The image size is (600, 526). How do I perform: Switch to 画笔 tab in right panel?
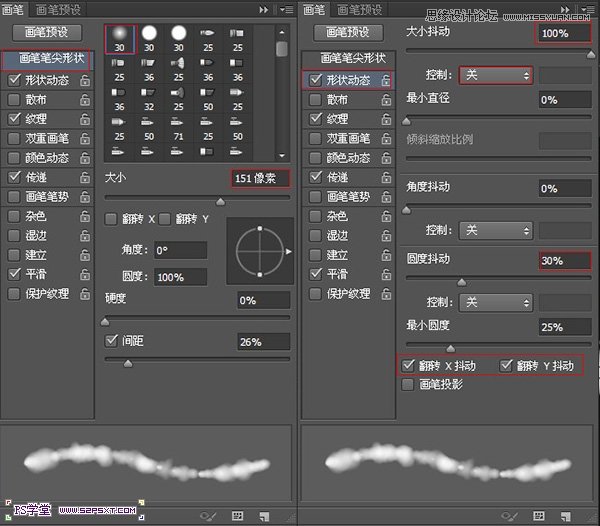[314, 10]
